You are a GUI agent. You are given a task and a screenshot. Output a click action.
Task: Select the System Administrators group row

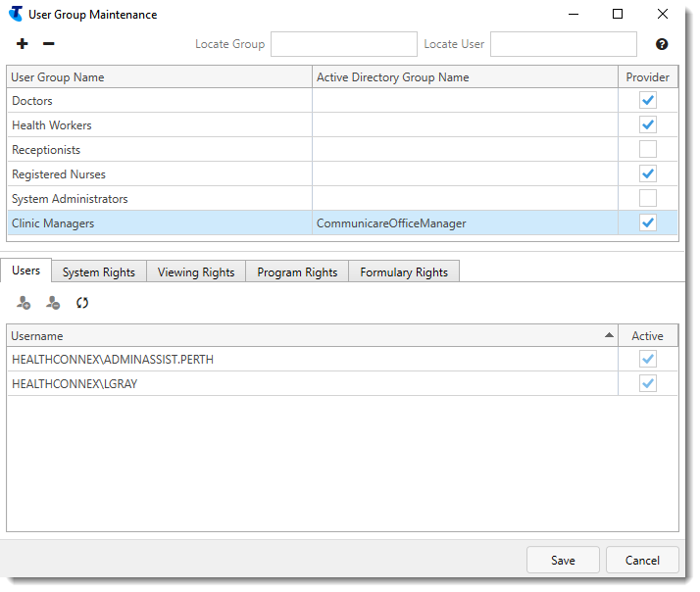tap(342, 199)
